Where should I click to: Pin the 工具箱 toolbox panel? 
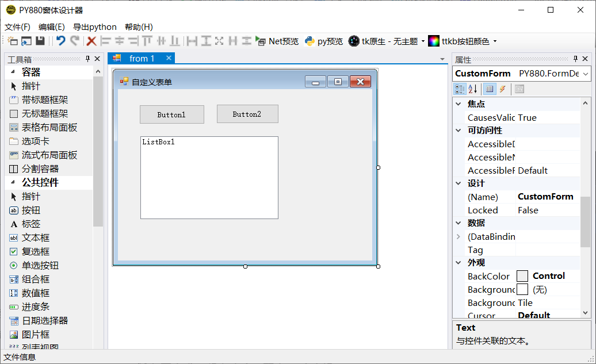[x=87, y=59]
